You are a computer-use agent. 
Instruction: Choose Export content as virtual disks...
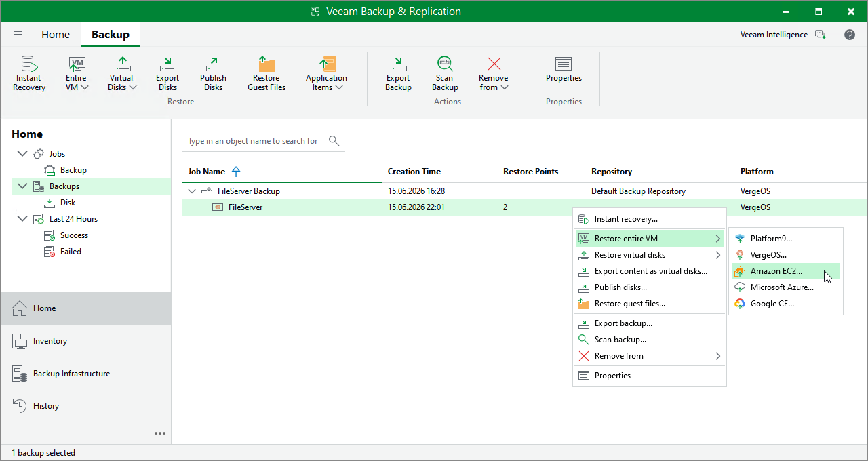pyautogui.click(x=650, y=271)
